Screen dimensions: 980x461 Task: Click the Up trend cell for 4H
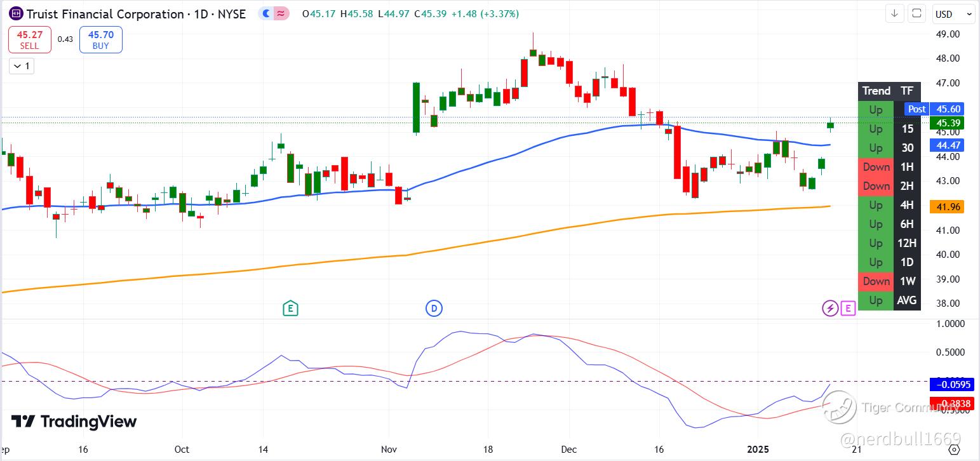[876, 205]
